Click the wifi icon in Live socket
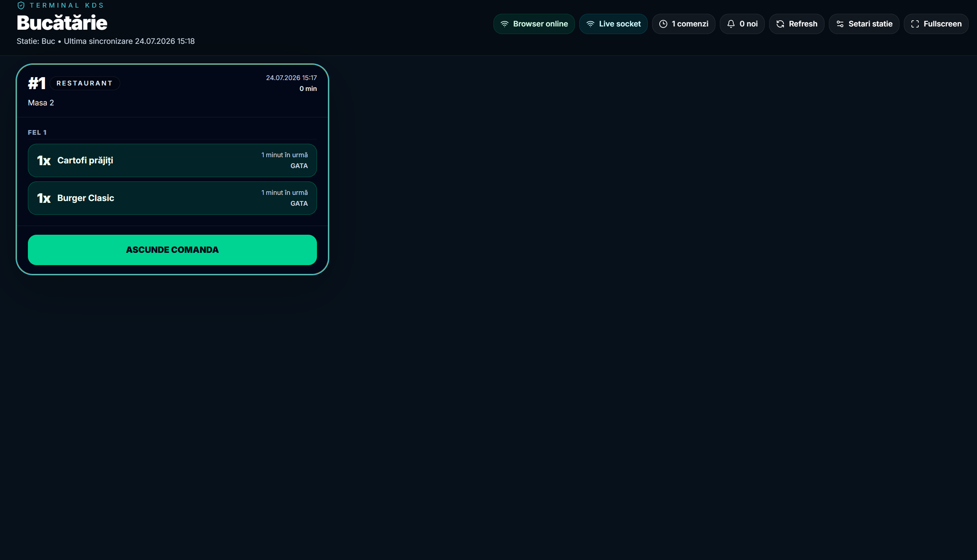This screenshot has width=977, height=560. [x=590, y=24]
